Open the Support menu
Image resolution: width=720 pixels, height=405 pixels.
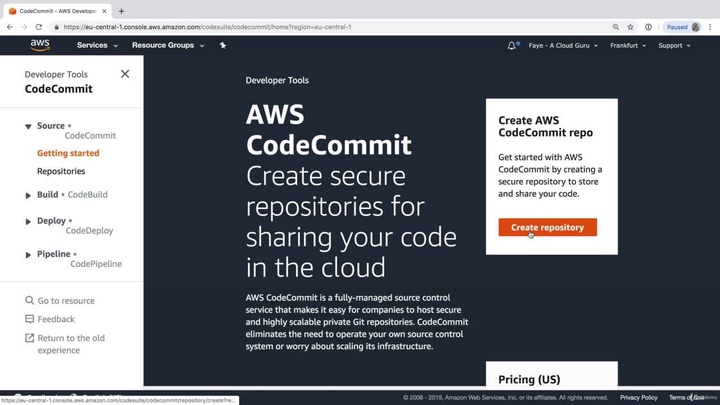click(x=674, y=45)
